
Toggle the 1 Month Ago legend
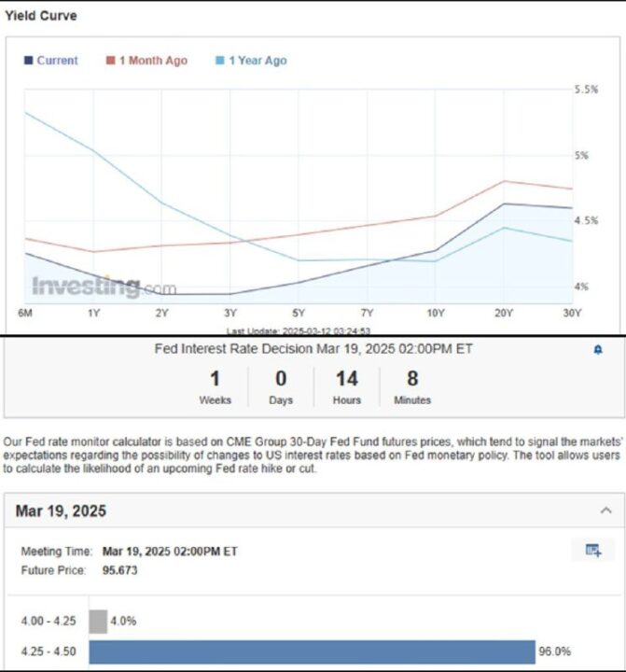pos(146,61)
